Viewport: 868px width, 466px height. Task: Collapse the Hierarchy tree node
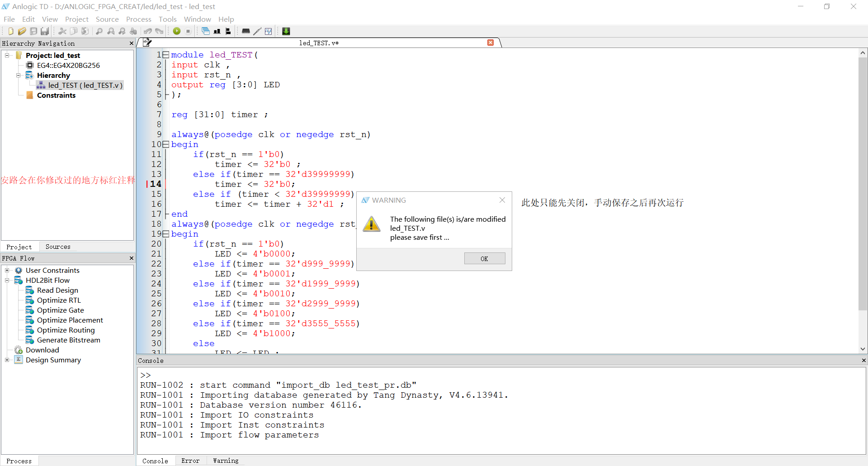19,75
